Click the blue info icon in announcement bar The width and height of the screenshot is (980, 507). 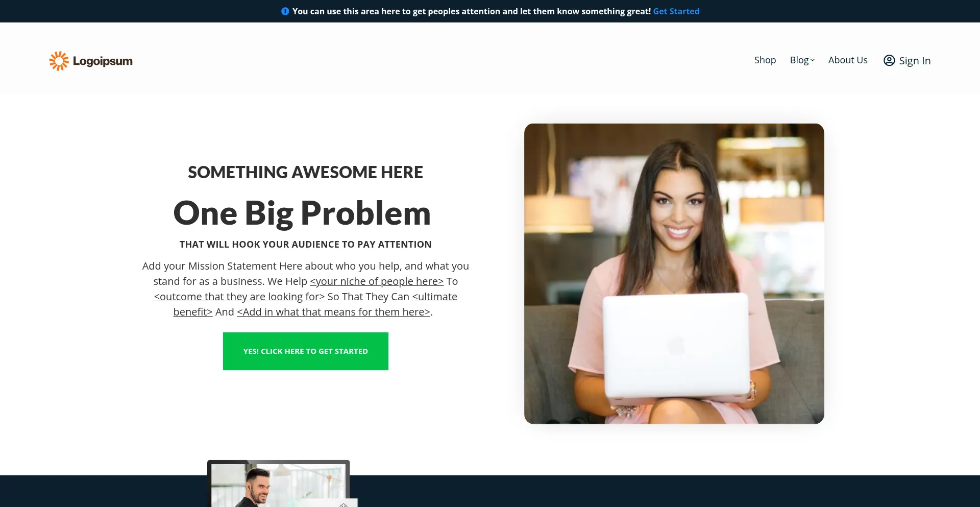pos(285,11)
